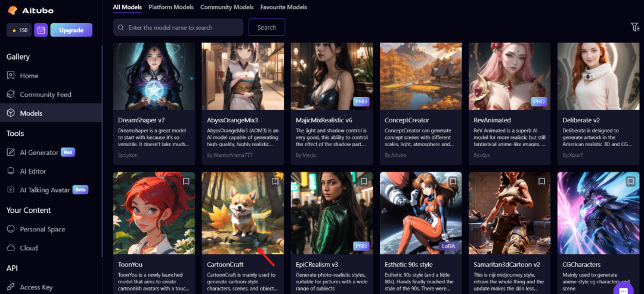Screen dimensions: 644x294
Task: Click the CartoonCraft title text
Action: click(x=225, y=264)
